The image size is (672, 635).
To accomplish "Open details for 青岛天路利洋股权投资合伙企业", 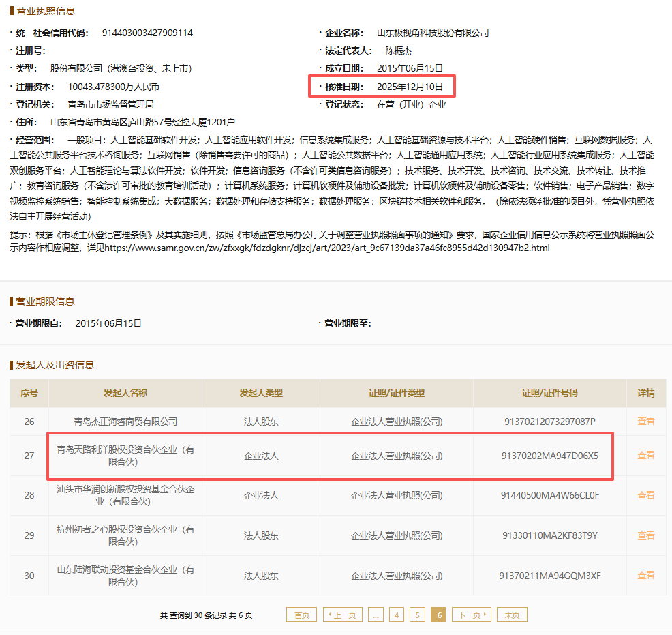I will tap(645, 454).
